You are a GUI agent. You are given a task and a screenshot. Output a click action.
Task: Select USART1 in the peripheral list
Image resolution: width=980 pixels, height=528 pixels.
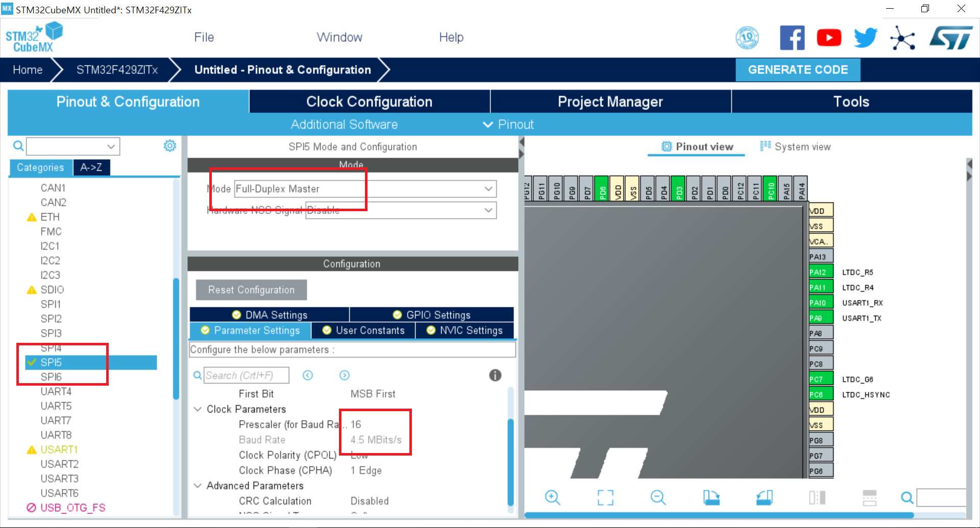point(59,449)
